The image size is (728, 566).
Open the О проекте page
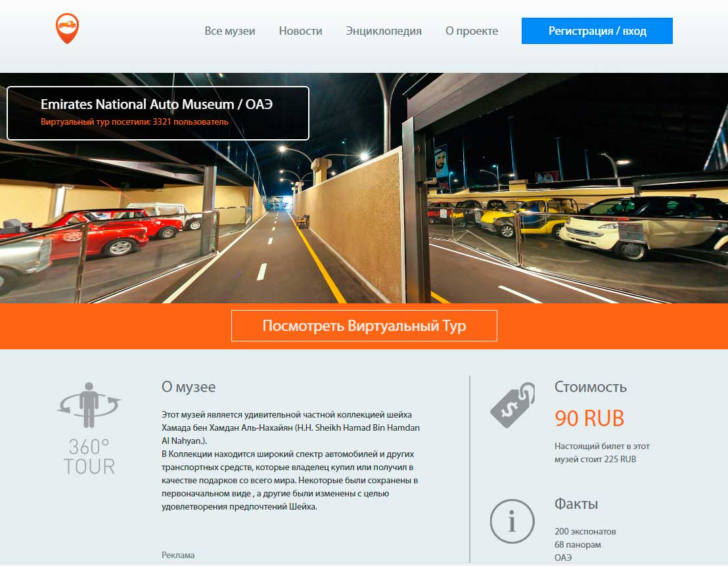coord(472,31)
